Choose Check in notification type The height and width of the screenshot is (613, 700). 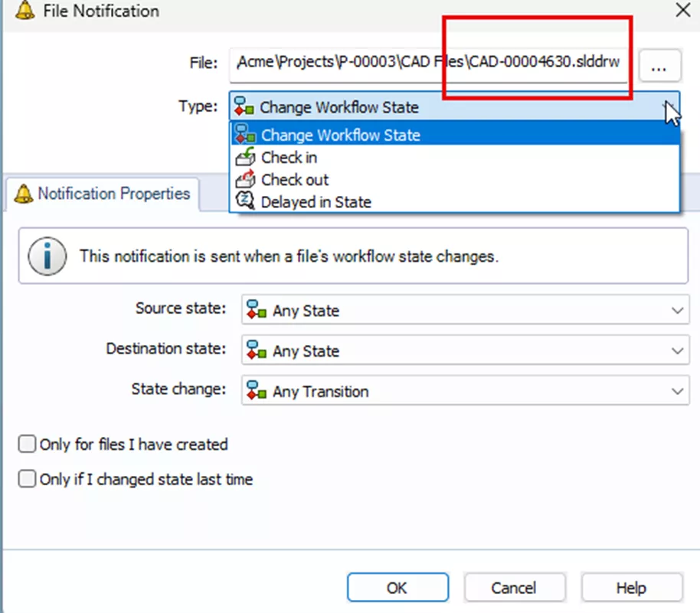(455, 157)
